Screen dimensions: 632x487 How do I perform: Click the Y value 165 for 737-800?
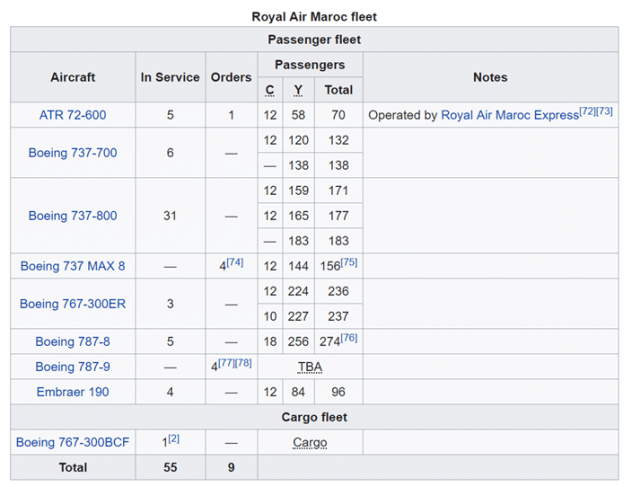click(x=298, y=216)
